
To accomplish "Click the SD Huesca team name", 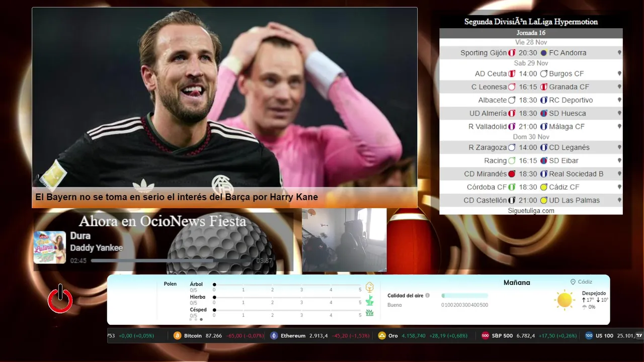I will point(568,113).
